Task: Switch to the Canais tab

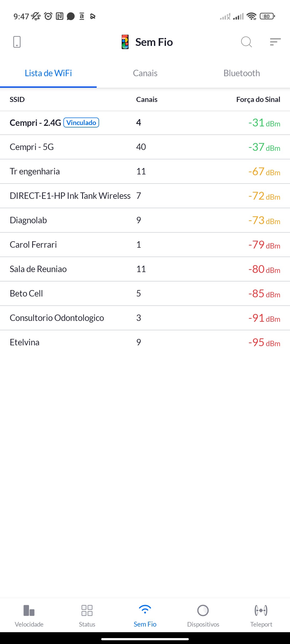Action: tap(145, 73)
